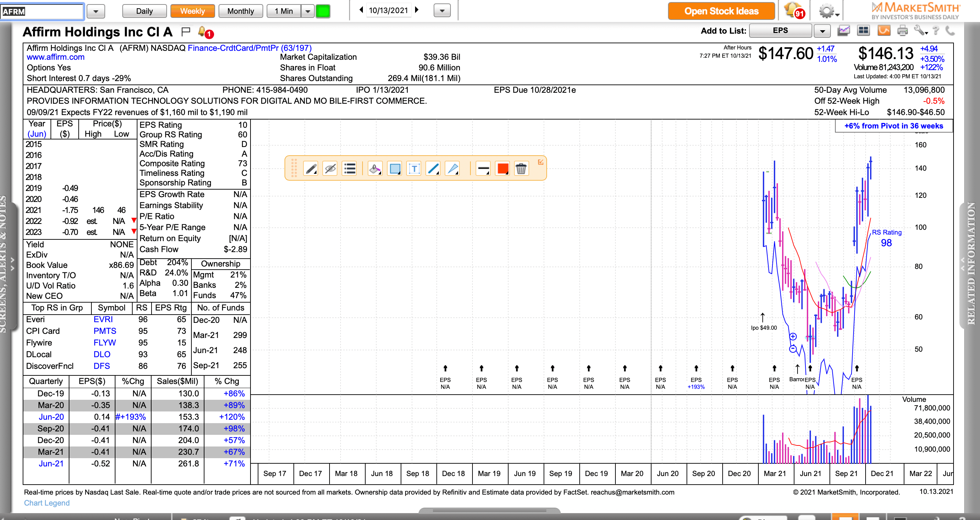Click the +6% from Pivot banner
Viewport: 980px width, 520px height.
click(894, 126)
